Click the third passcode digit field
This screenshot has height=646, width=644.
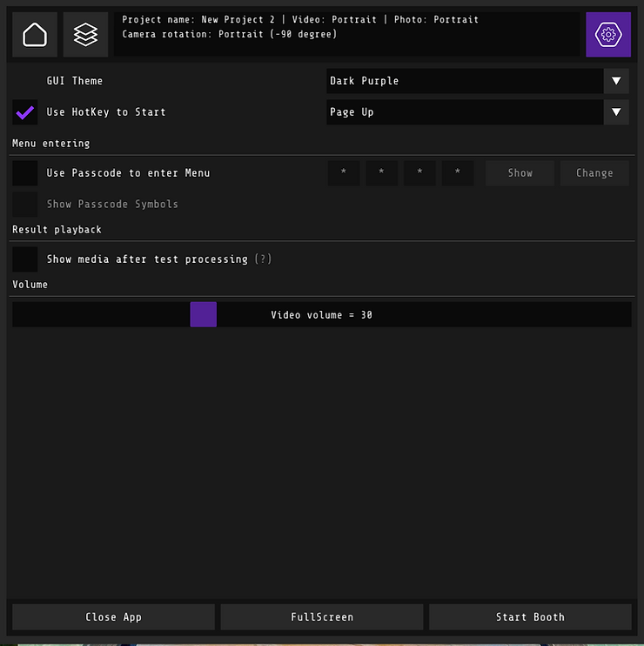pyautogui.click(x=419, y=173)
